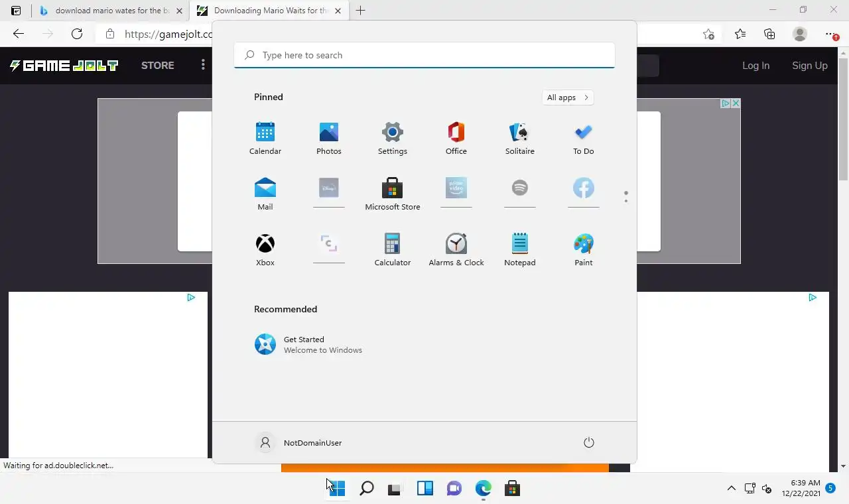Open Edge Settings and more menu
849x504 pixels.
coord(831,34)
